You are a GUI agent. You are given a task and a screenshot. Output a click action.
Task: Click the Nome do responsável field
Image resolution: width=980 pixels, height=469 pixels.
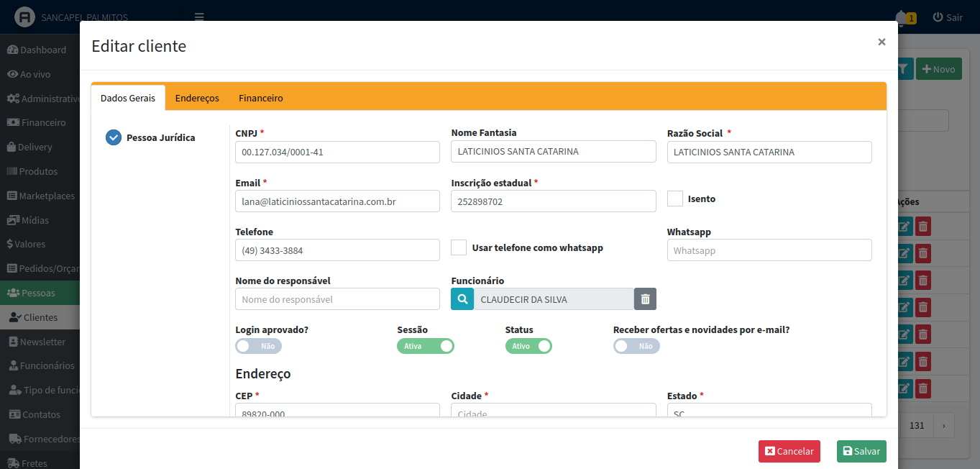coord(337,299)
